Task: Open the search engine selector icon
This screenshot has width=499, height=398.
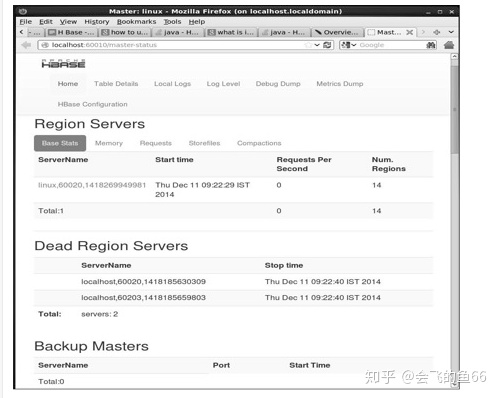Action: tap(348, 45)
